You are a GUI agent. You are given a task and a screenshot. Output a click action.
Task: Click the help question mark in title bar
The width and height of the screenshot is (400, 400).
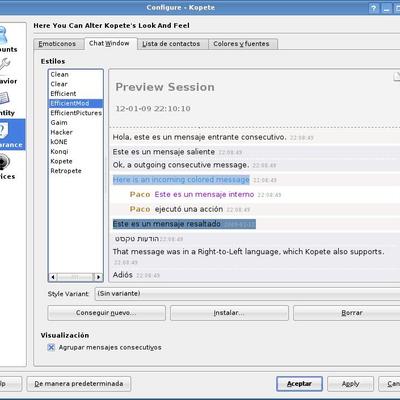click(x=374, y=8)
